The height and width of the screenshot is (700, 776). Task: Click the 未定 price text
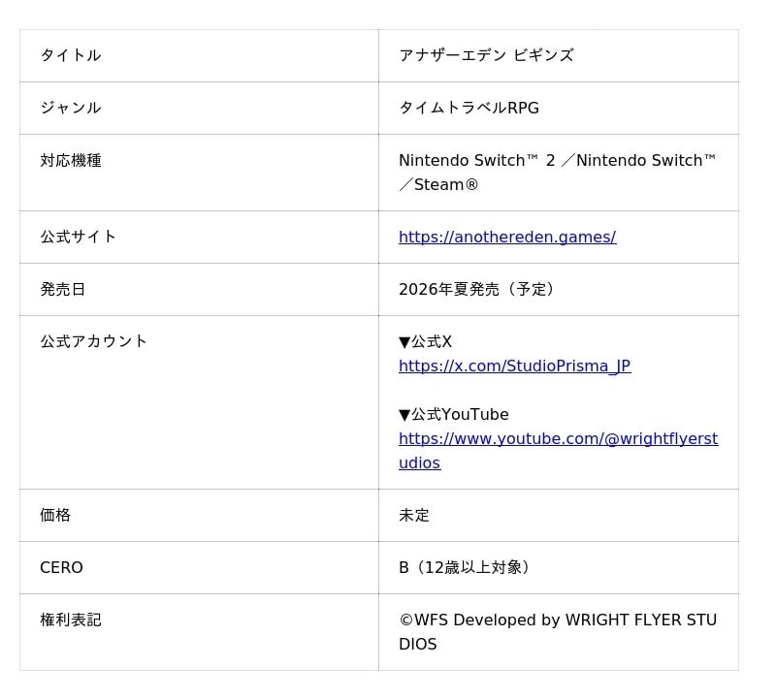point(414,515)
